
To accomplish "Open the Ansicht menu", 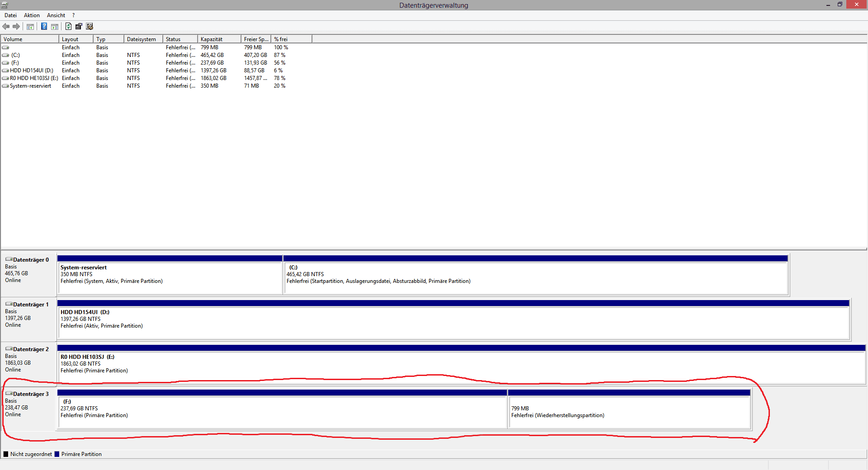I will coord(56,15).
